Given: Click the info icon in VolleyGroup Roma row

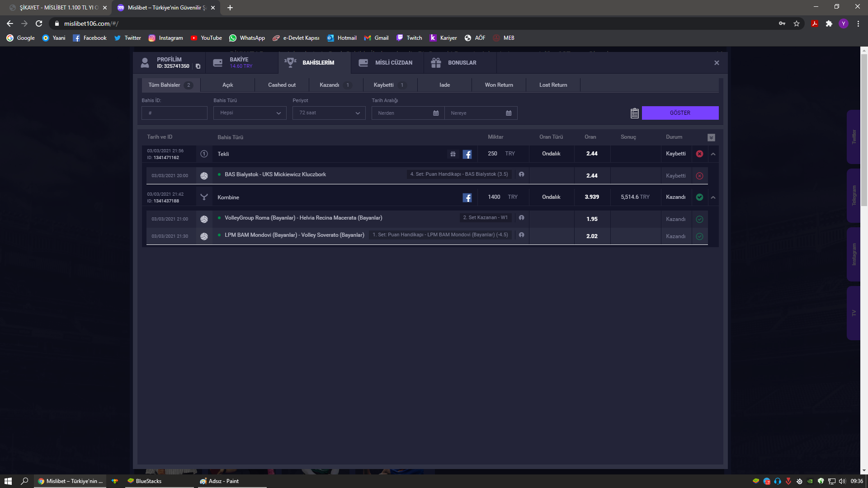Looking at the screenshot, I should (x=521, y=218).
